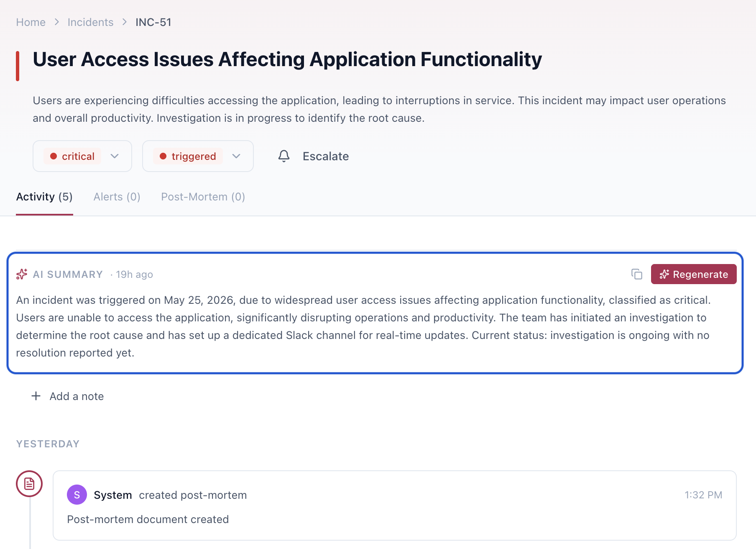Switch to the Alerts (0) tab
This screenshot has width=756, height=549.
[117, 197]
